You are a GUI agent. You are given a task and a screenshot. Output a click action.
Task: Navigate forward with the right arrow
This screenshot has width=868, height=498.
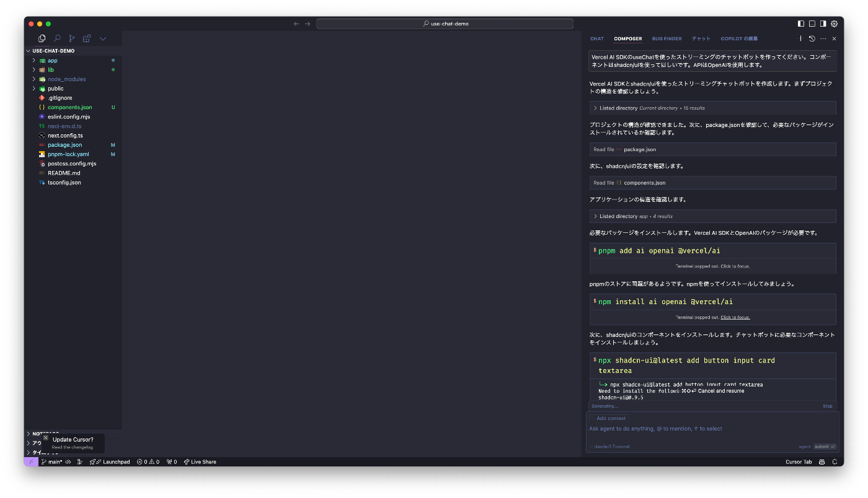[x=308, y=24]
